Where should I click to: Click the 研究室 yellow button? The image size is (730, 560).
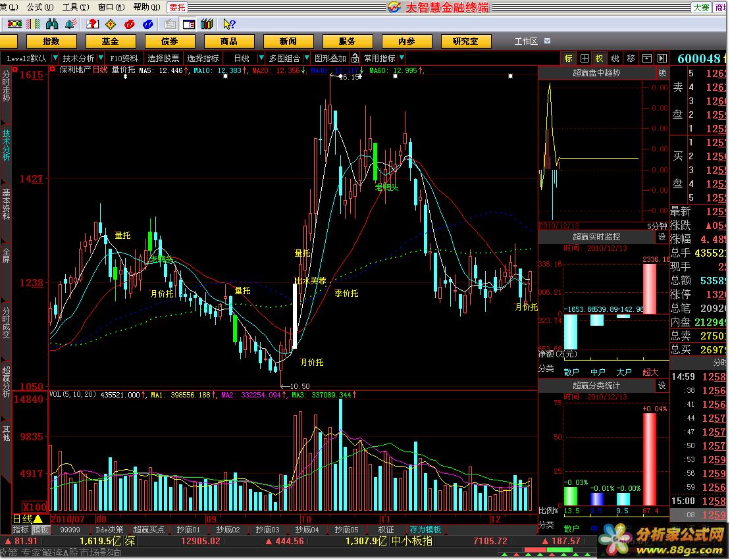click(465, 41)
